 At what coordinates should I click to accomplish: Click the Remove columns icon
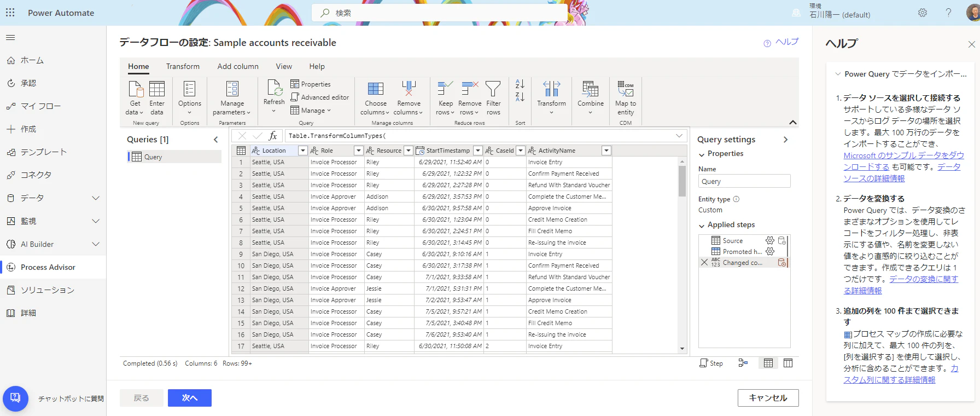click(x=409, y=89)
